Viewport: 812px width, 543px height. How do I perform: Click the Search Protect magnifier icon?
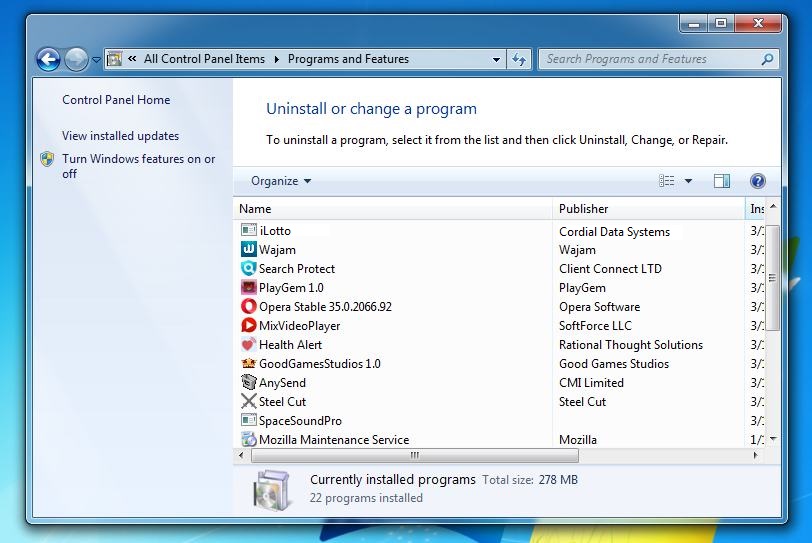pos(249,268)
